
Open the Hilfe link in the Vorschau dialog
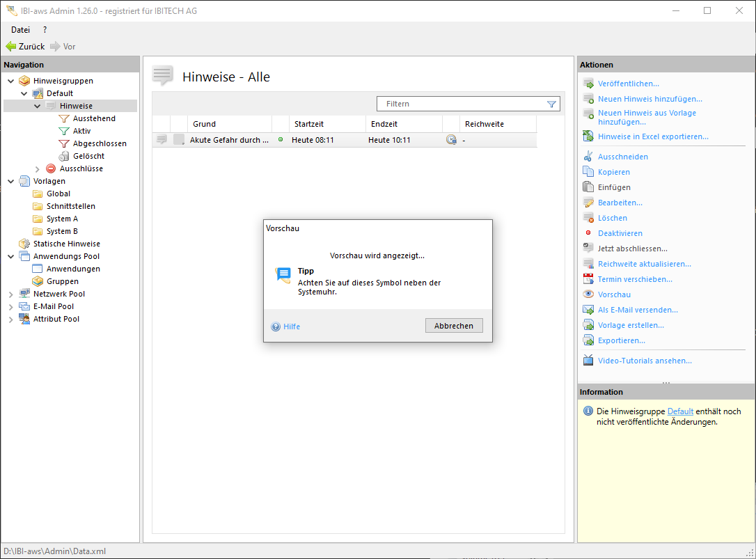[x=291, y=326]
